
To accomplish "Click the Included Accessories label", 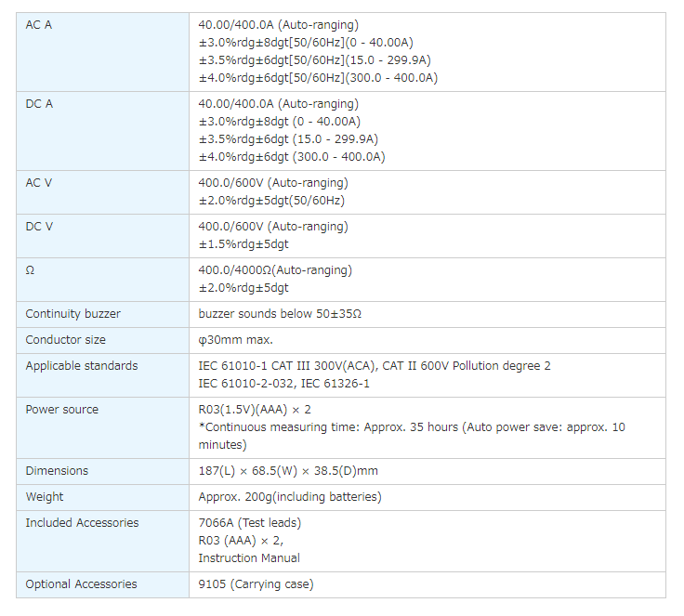I will click(82, 523).
